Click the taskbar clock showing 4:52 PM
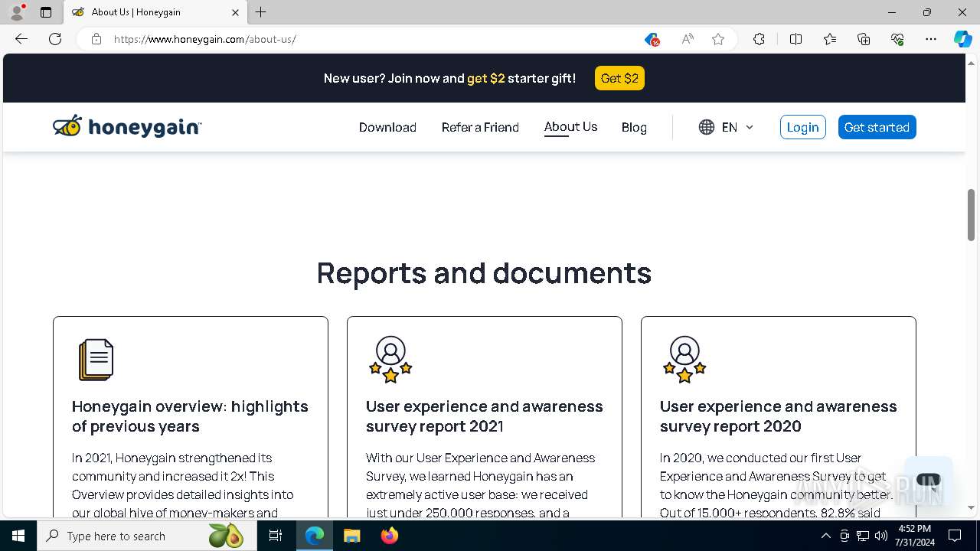 pyautogui.click(x=915, y=536)
